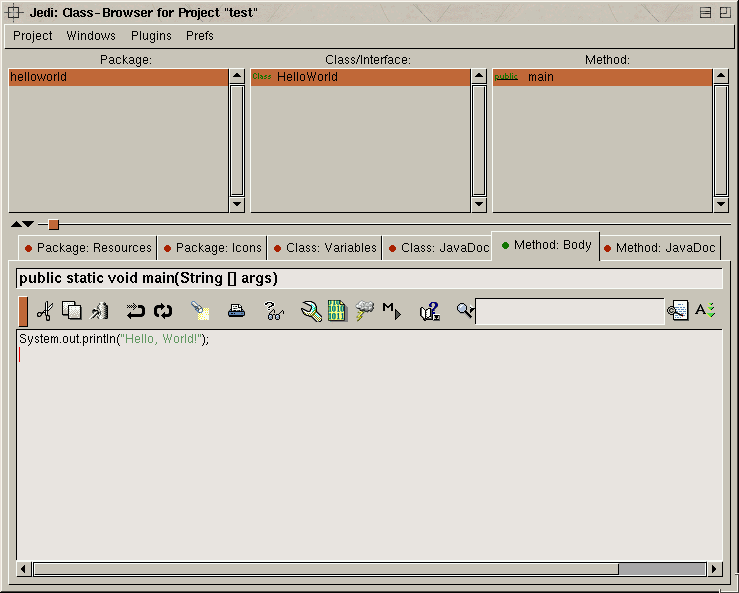
Task: Click the undo arrow icon
Action: 135,311
